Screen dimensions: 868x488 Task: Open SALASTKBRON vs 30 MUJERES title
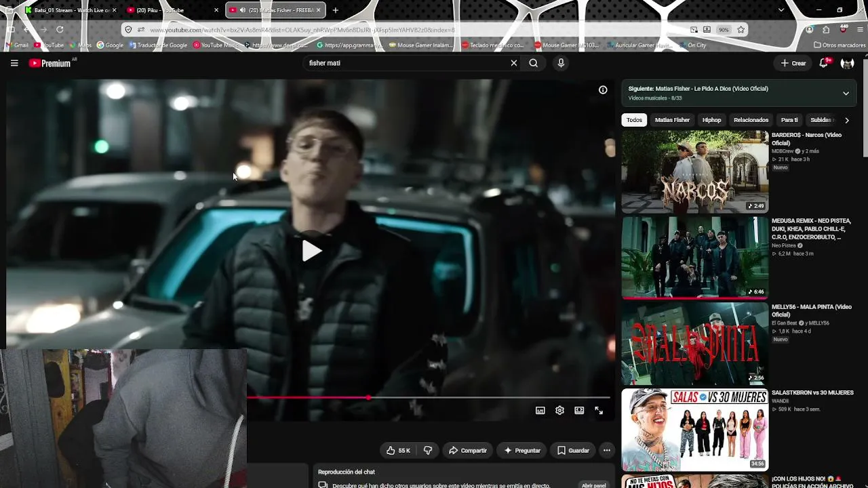(812, 393)
